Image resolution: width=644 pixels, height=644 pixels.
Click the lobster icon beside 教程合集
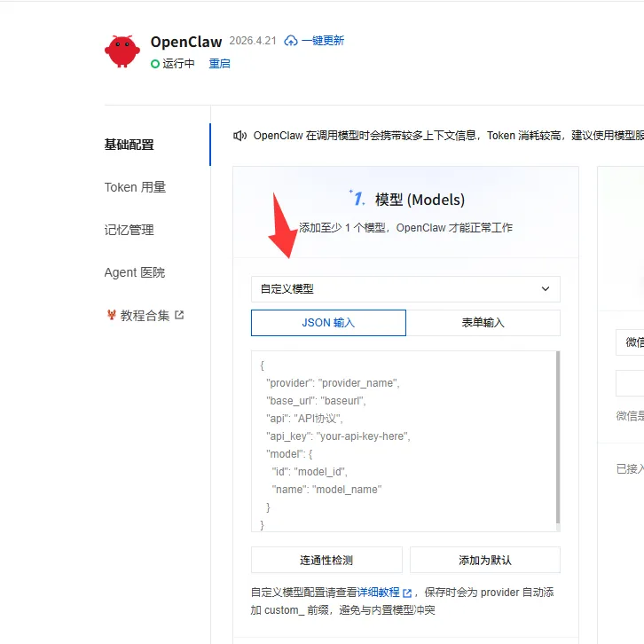[111, 315]
